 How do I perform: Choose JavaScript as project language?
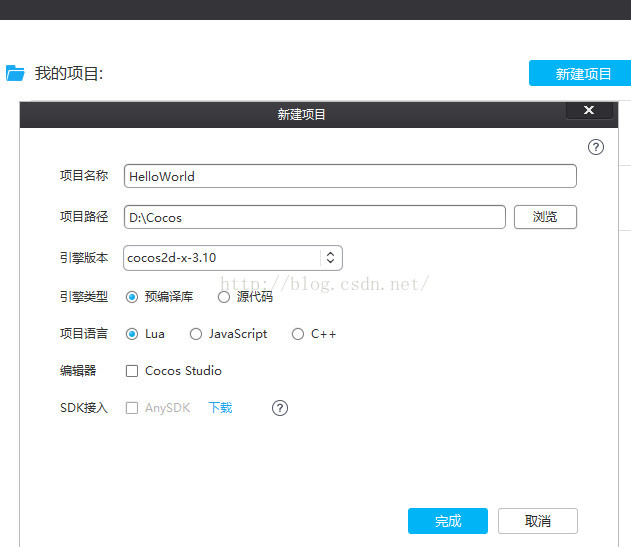pos(196,334)
